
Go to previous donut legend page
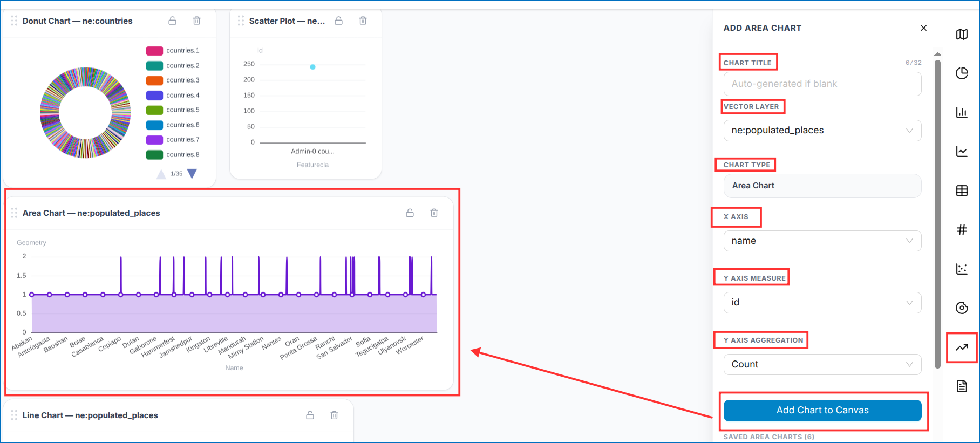[161, 174]
